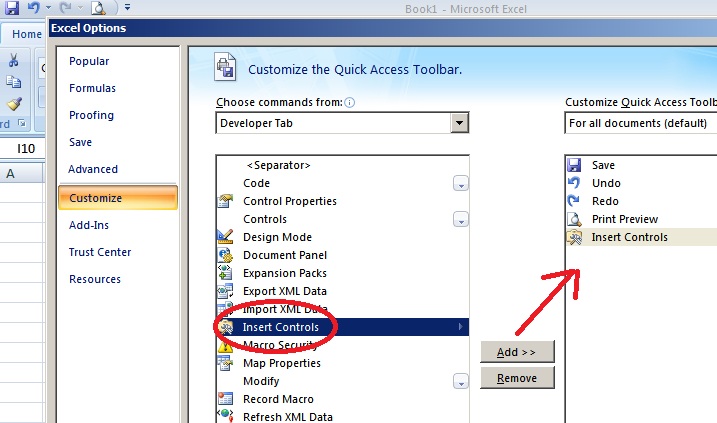Click Print Preview icon in Excel title bar

98,7
